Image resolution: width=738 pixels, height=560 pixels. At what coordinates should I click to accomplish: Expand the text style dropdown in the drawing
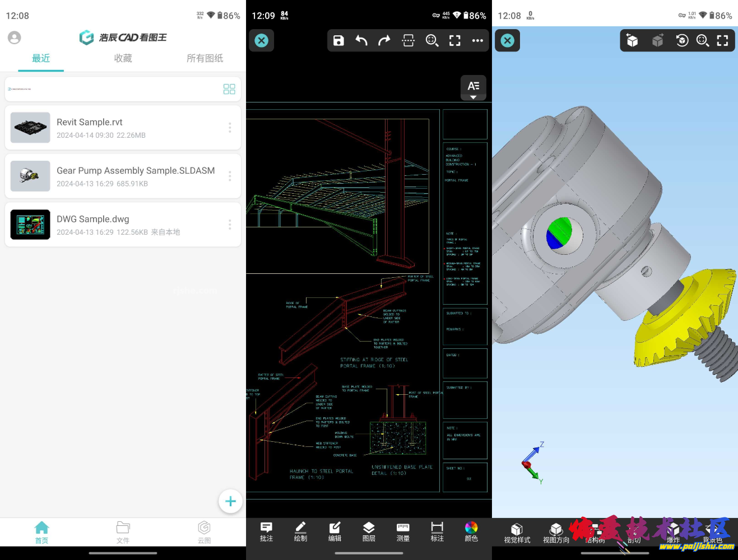pyautogui.click(x=473, y=88)
